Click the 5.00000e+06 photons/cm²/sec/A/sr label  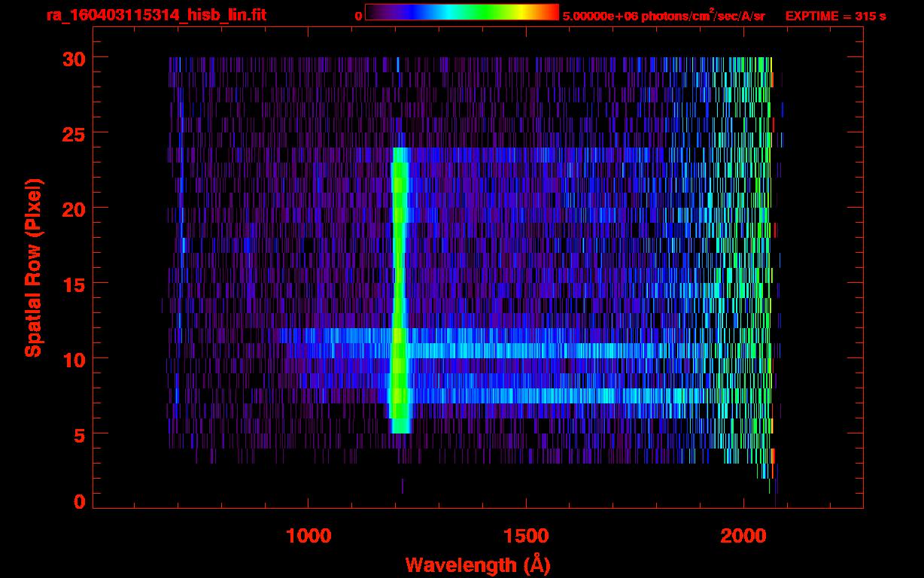click(x=664, y=15)
